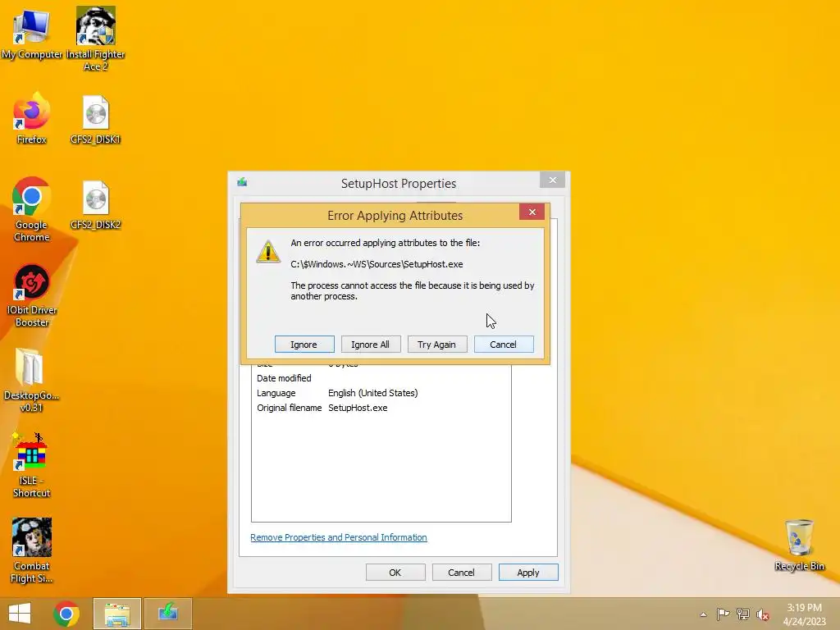
Task: Launch Chrome from the taskbar
Action: click(x=66, y=614)
